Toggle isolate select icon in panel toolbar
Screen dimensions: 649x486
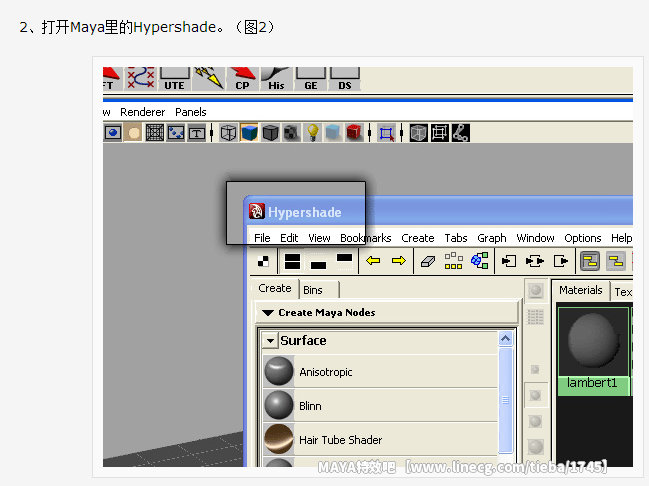click(386, 133)
